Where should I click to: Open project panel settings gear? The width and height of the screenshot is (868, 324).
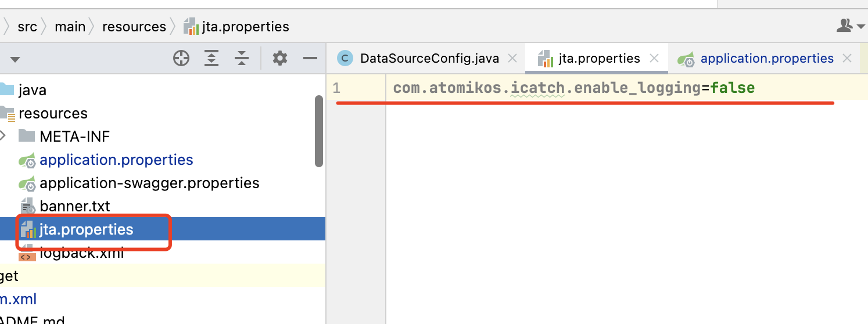[280, 58]
